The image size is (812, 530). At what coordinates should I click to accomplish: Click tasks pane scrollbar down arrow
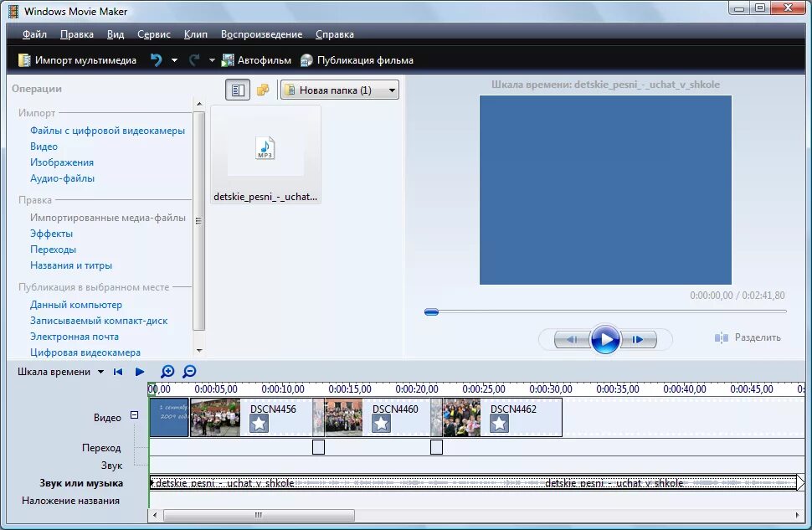click(x=199, y=351)
